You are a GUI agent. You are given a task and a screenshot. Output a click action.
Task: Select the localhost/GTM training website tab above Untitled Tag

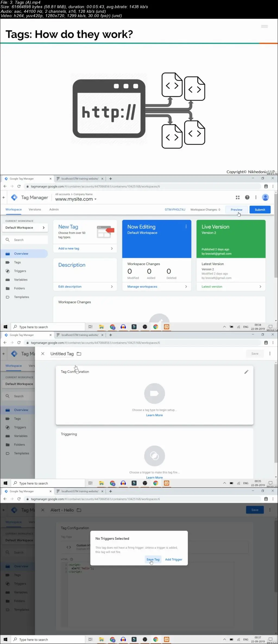coord(80,335)
